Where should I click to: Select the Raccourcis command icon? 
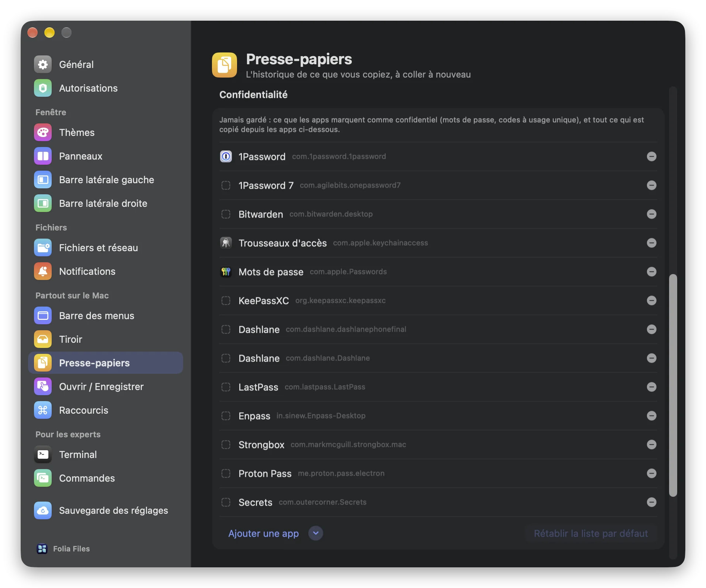(43, 410)
